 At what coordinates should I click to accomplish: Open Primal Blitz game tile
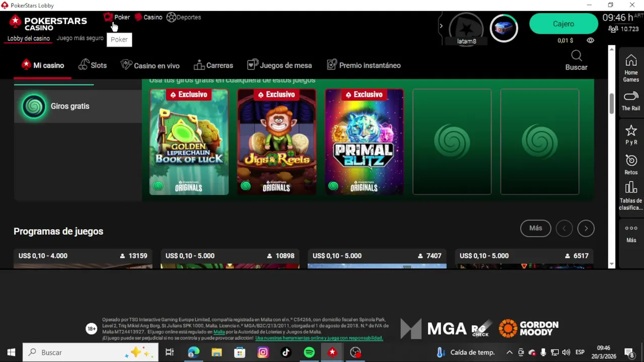pyautogui.click(x=364, y=142)
